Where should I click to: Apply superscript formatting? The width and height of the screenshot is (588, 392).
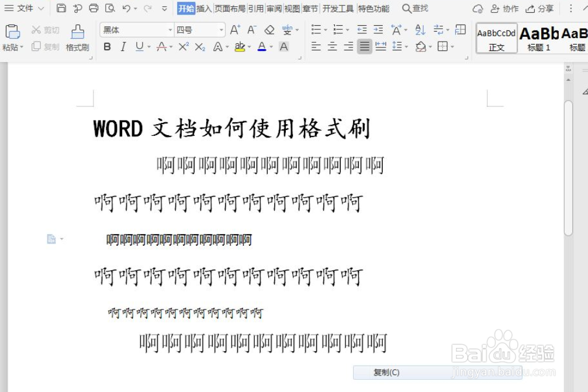coord(184,46)
